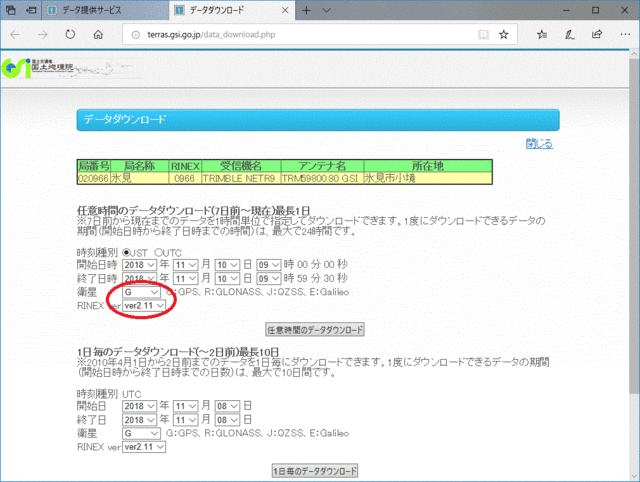The height and width of the screenshot is (482, 640).
Task: Click the share icon in the toolbar
Action: (x=597, y=35)
